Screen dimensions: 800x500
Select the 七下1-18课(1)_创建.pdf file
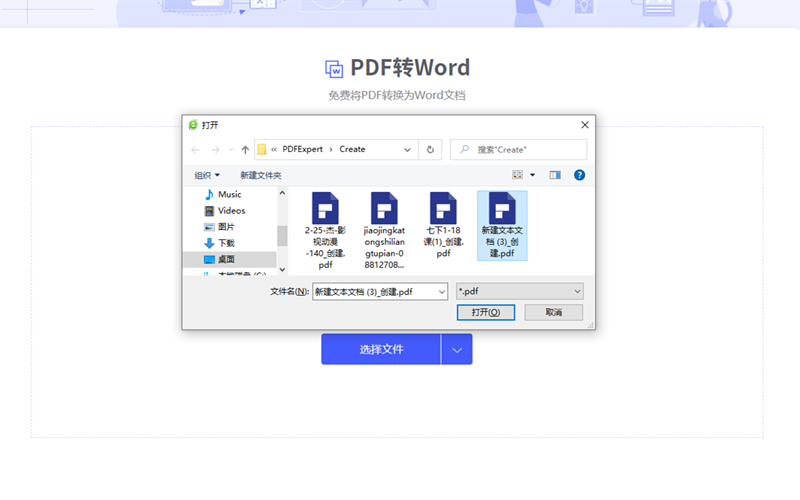point(443,208)
